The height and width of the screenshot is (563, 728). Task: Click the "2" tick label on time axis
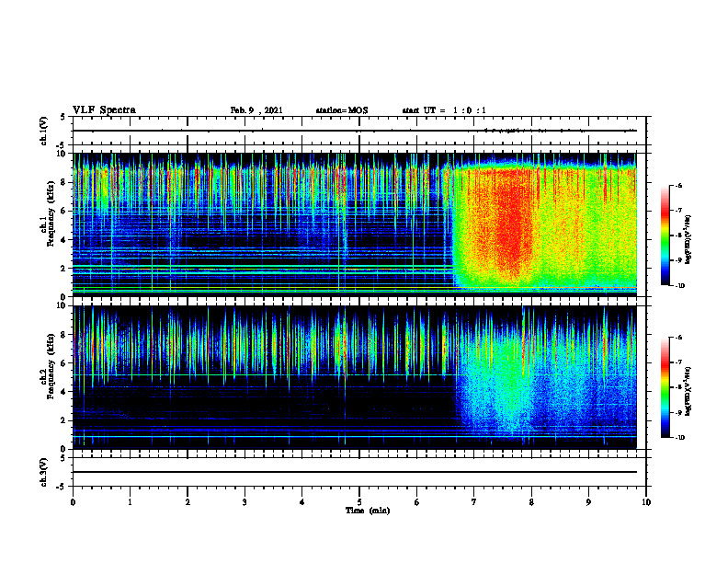[188, 502]
